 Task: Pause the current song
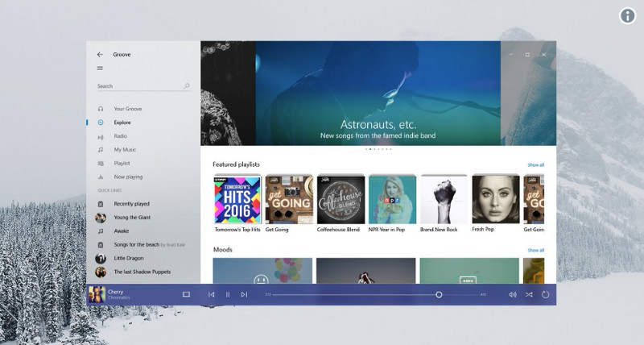click(x=228, y=294)
